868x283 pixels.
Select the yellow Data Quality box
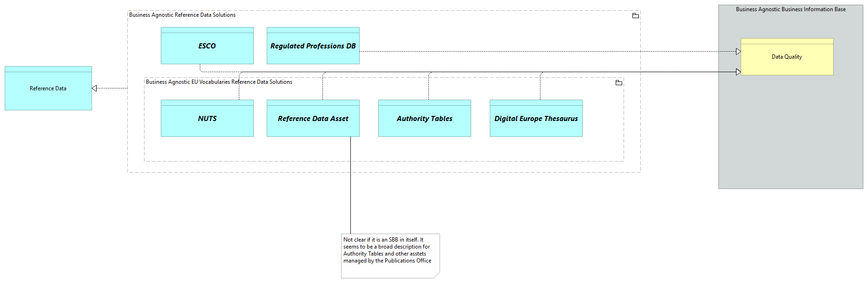tap(787, 57)
